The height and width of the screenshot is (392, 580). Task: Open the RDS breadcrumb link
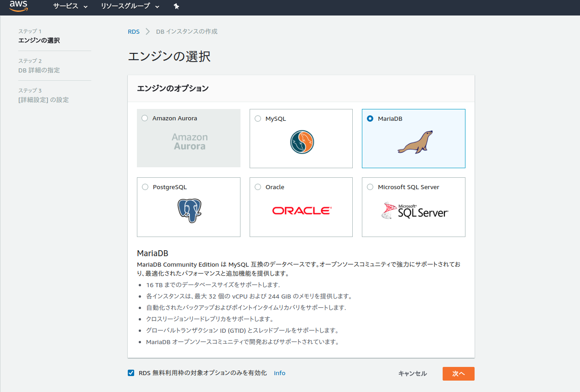[133, 31]
